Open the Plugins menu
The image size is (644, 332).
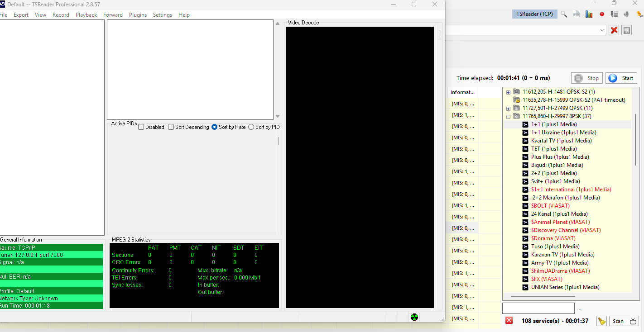point(138,15)
